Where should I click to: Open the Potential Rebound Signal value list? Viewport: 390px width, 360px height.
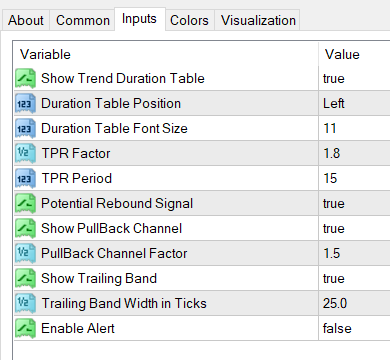point(354,204)
